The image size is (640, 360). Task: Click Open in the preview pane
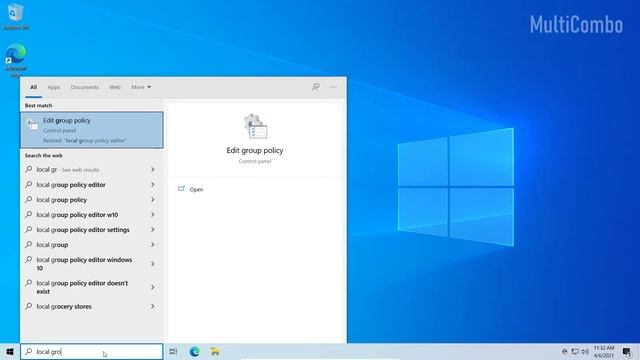(196, 189)
